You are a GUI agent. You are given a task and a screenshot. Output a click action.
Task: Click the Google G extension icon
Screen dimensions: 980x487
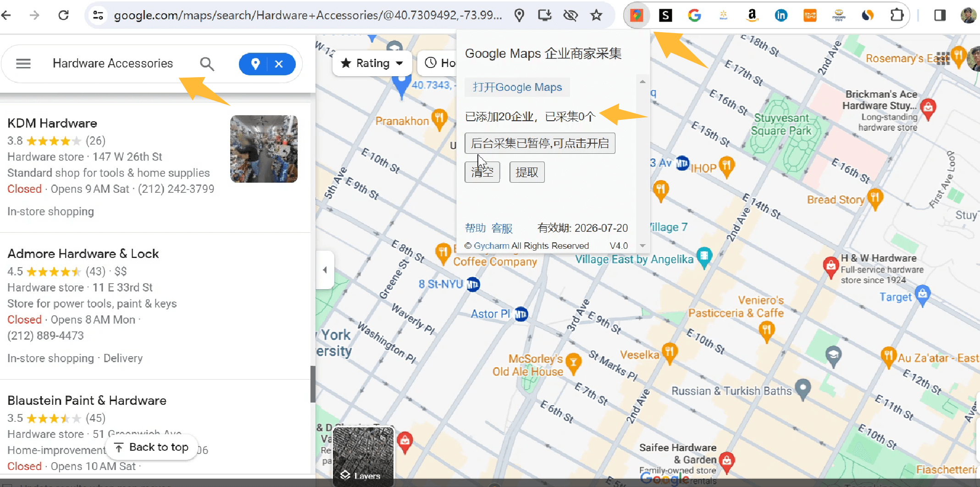click(x=694, y=15)
